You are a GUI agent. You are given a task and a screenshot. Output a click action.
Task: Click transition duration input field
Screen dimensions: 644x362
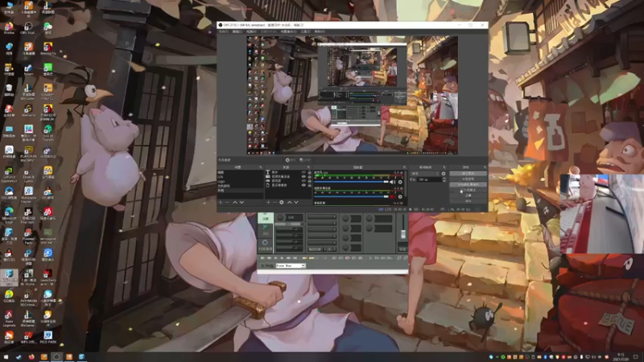430,179
